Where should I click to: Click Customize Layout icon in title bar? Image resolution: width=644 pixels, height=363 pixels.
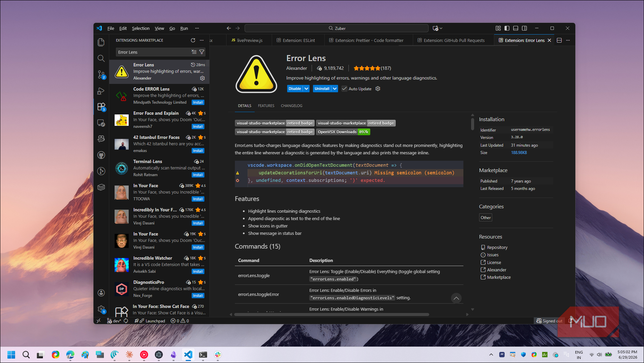point(498,28)
